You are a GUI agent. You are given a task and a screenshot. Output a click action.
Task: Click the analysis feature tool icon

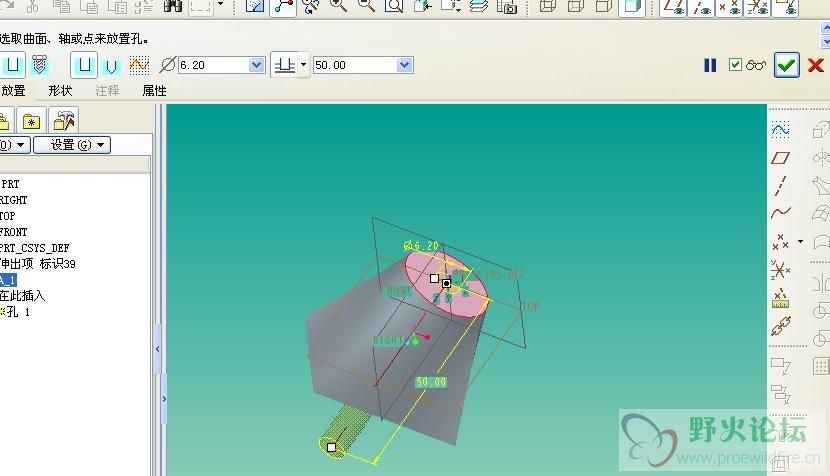click(780, 298)
